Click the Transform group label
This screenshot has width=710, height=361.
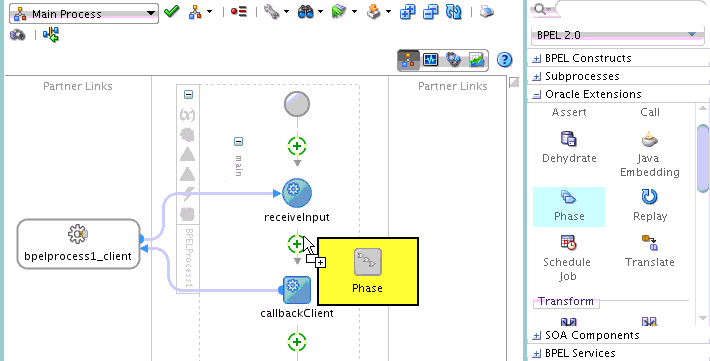(566, 301)
